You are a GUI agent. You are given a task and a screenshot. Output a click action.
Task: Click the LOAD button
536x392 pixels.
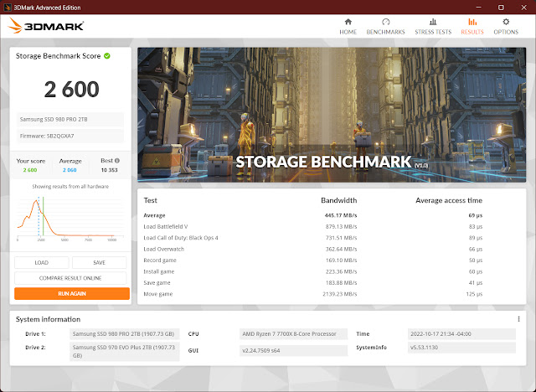41,262
